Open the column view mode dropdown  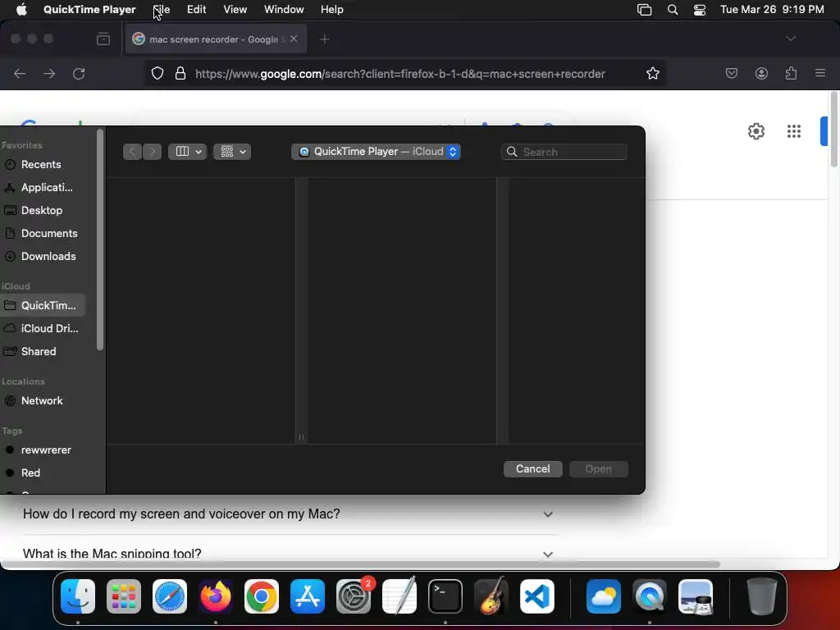188,152
